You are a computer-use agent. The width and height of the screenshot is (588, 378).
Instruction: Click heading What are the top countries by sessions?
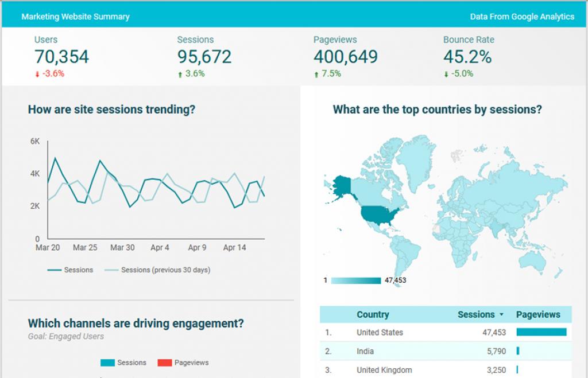point(437,110)
